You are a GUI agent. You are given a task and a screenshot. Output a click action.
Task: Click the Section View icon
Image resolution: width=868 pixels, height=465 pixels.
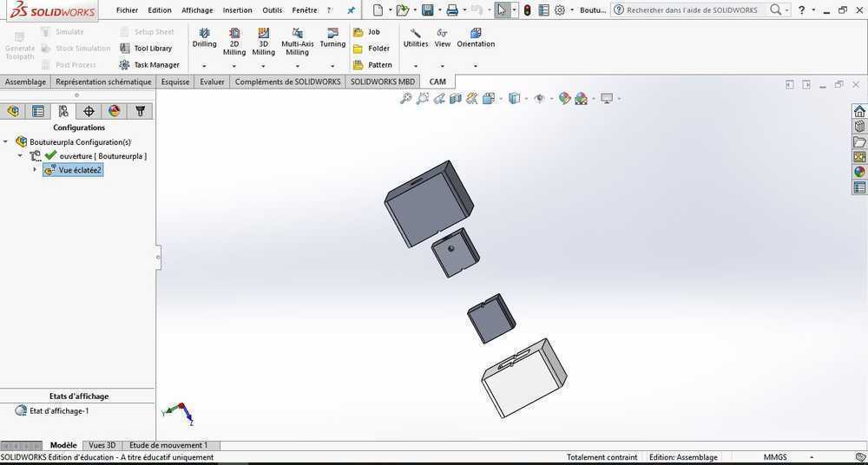[455, 99]
